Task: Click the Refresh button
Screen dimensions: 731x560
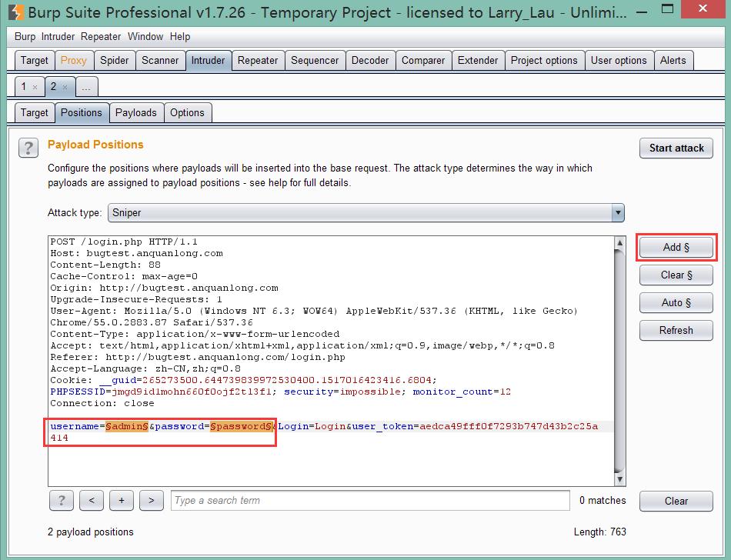Action: point(676,330)
